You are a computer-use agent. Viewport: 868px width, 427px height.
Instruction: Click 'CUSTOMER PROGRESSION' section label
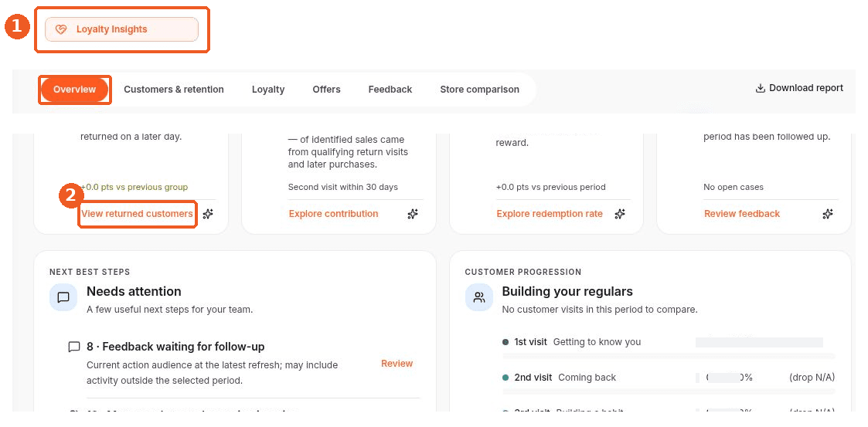(523, 272)
